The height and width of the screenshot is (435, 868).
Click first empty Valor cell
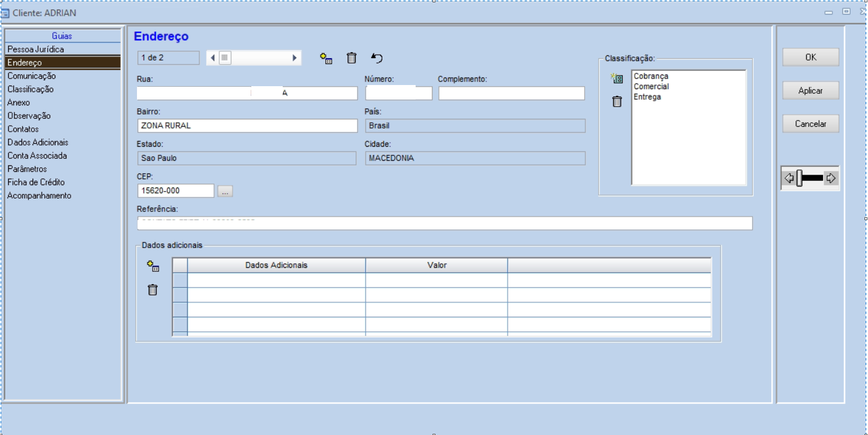tap(437, 280)
